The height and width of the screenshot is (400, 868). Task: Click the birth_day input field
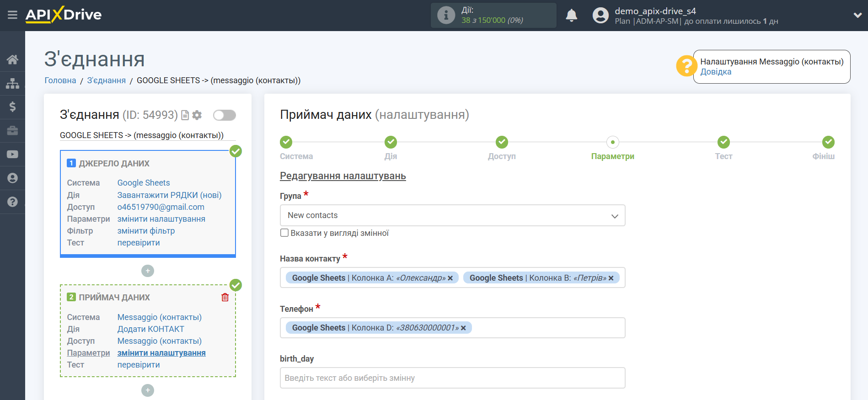pyautogui.click(x=452, y=378)
